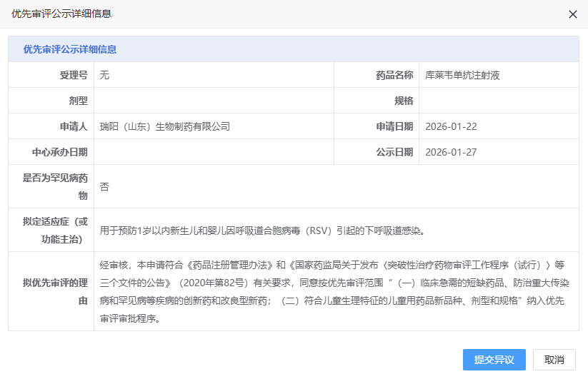
Task: Click the empty 规格 value cell
Action: click(x=498, y=101)
